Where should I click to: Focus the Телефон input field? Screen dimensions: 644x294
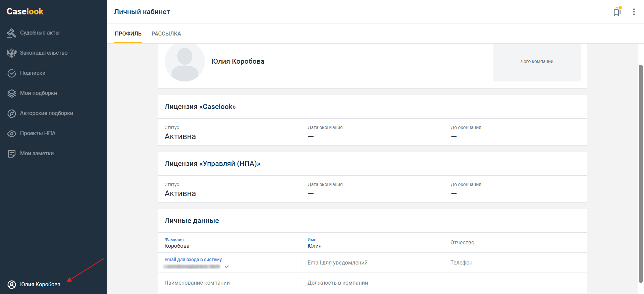[x=515, y=263]
